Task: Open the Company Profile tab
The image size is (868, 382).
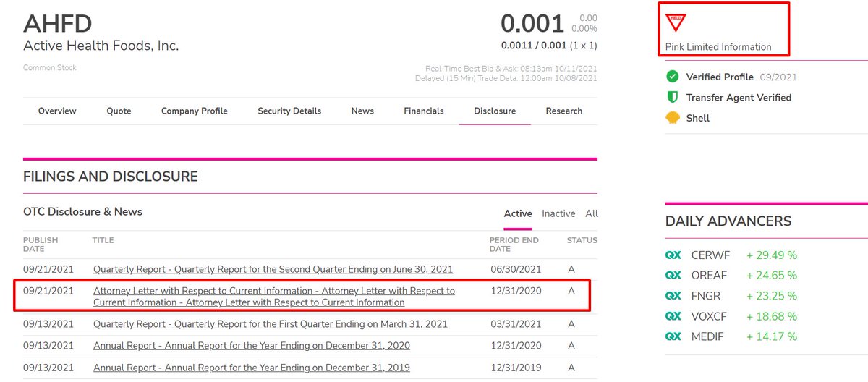Action: point(195,111)
